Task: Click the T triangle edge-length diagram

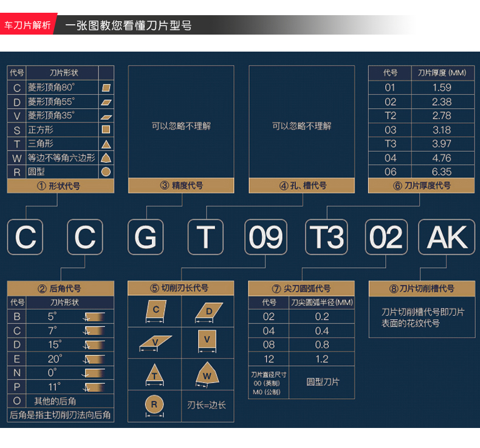Action: pos(154,375)
